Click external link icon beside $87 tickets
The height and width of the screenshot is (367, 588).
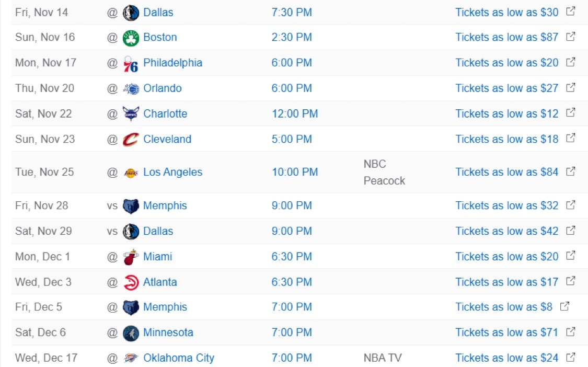pyautogui.click(x=571, y=37)
